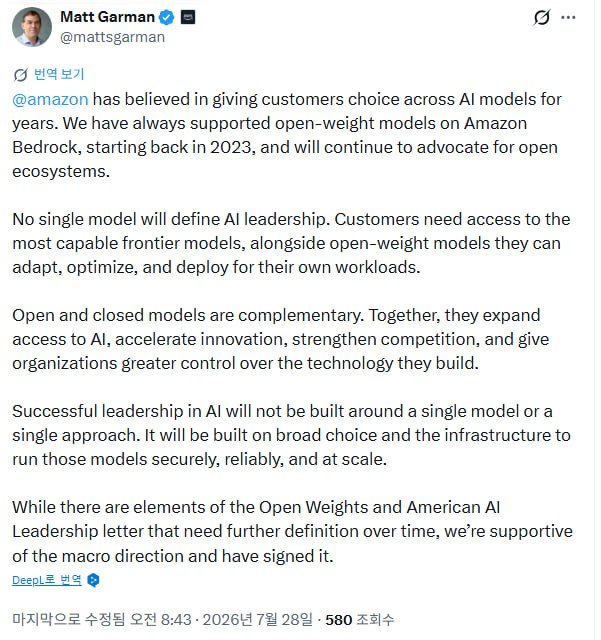Click the DeepL hexagon logo icon
601x640 pixels.
tap(93, 580)
